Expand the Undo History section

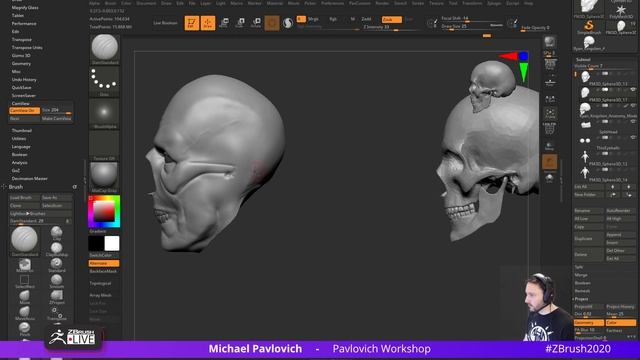[24, 80]
